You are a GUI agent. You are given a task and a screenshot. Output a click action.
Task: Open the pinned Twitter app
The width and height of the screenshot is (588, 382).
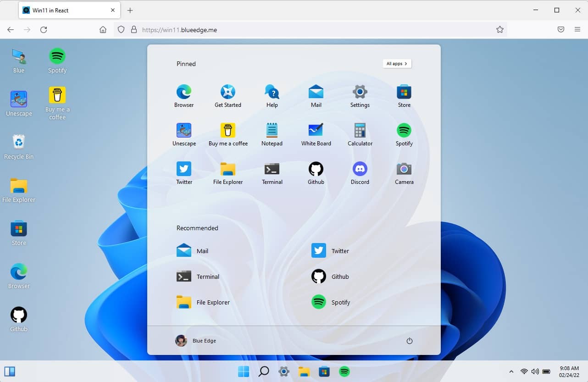pyautogui.click(x=184, y=173)
